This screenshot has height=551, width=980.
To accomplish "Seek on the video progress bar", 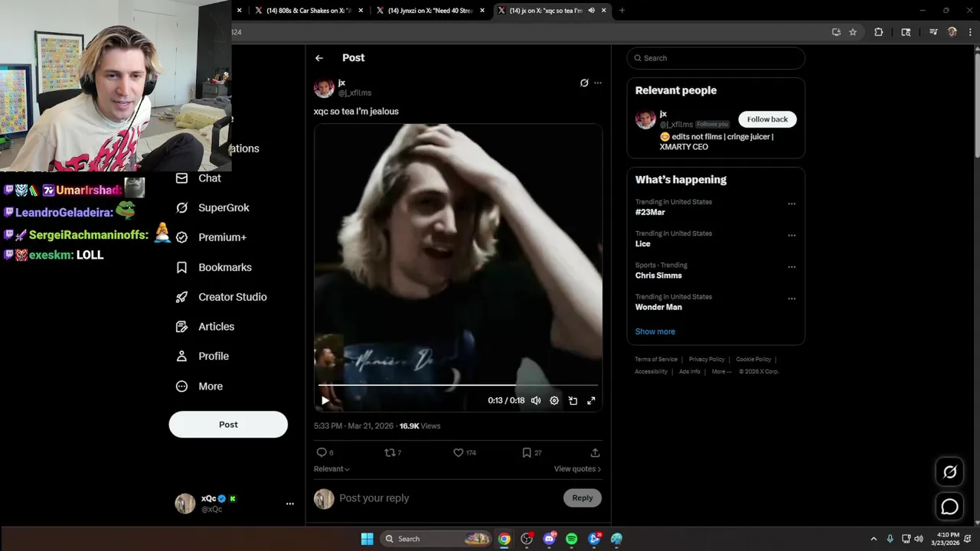I will coord(458,385).
